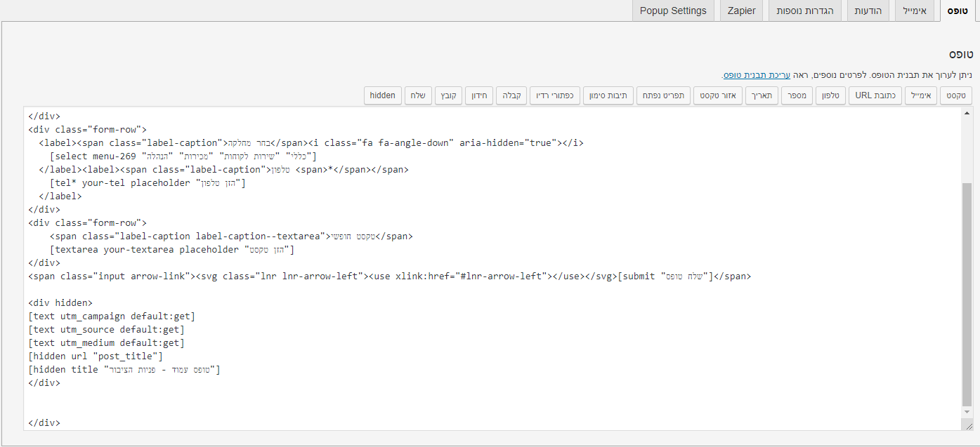Go to the הגדרות נוספות tab
The height and width of the screenshot is (447, 980).
[804, 11]
